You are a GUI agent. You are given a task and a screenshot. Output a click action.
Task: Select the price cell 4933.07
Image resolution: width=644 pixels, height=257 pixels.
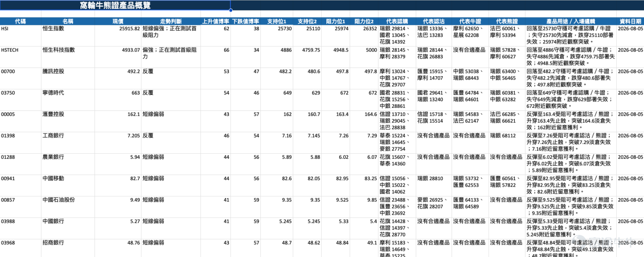[x=118, y=57]
